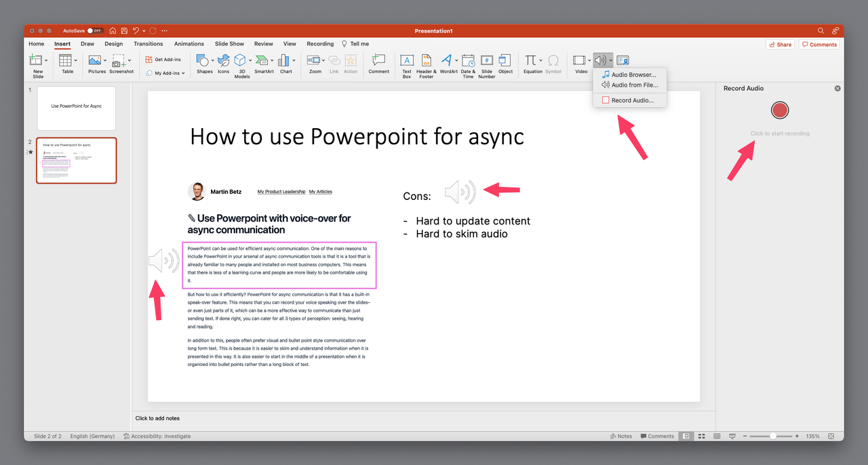Click the Cameo icon next to Audio
The height and width of the screenshot is (465, 868).
pos(623,60)
